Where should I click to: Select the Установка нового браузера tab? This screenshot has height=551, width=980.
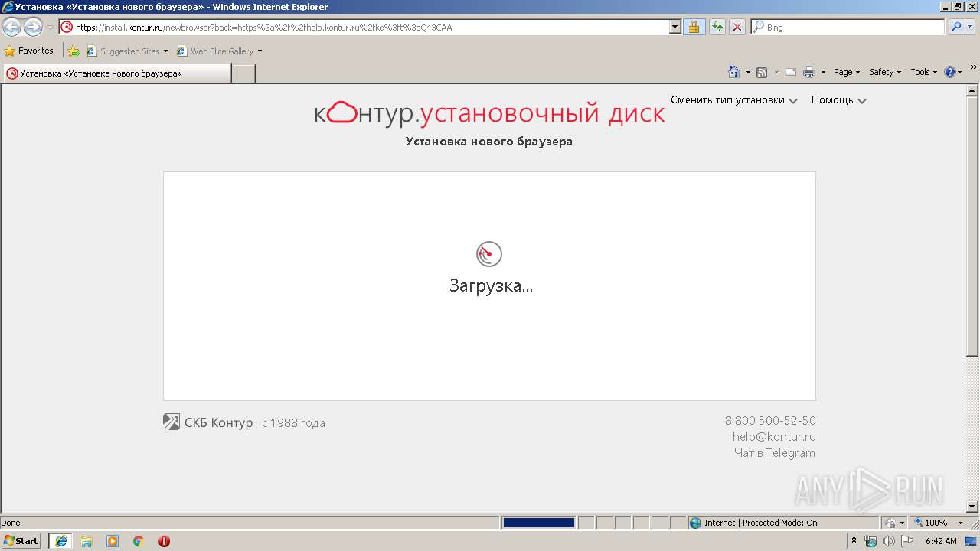coord(116,73)
